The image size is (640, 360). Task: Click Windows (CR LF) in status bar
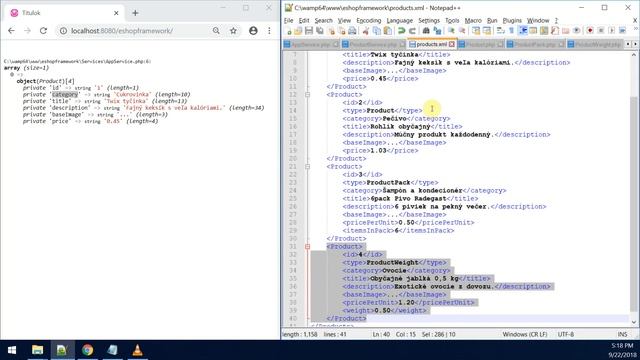tap(524, 334)
